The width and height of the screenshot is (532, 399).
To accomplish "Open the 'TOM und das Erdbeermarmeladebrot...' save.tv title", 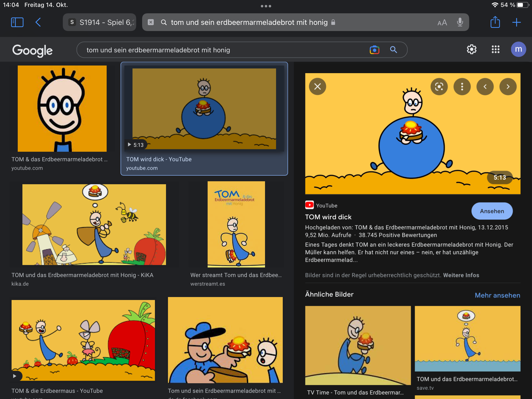I will [x=467, y=379].
